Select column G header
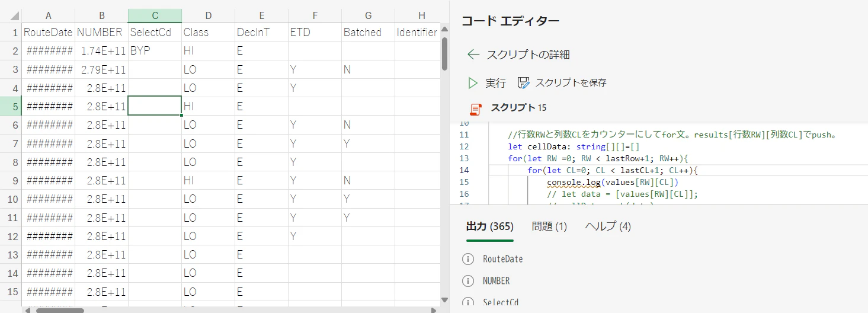This screenshot has width=868, height=313. [x=368, y=16]
